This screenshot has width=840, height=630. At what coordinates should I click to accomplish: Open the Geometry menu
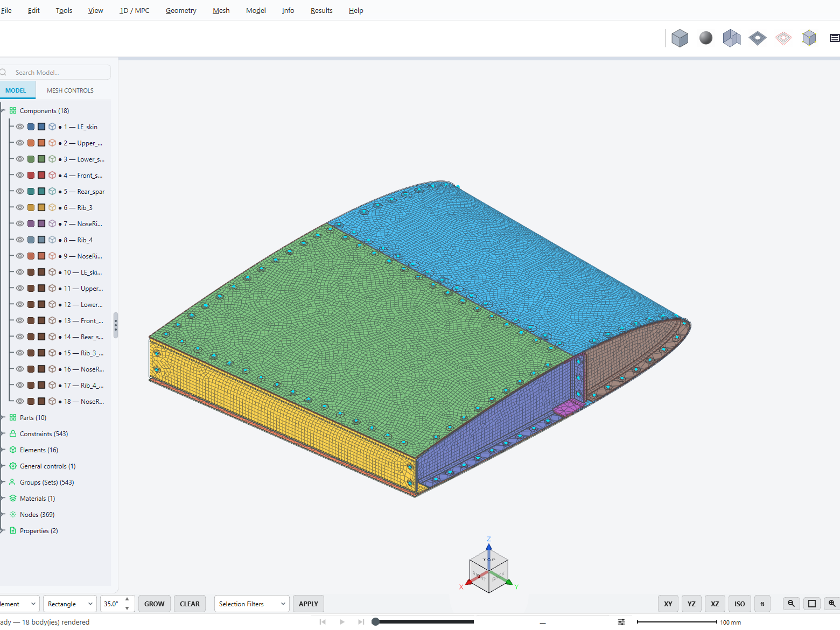[181, 10]
